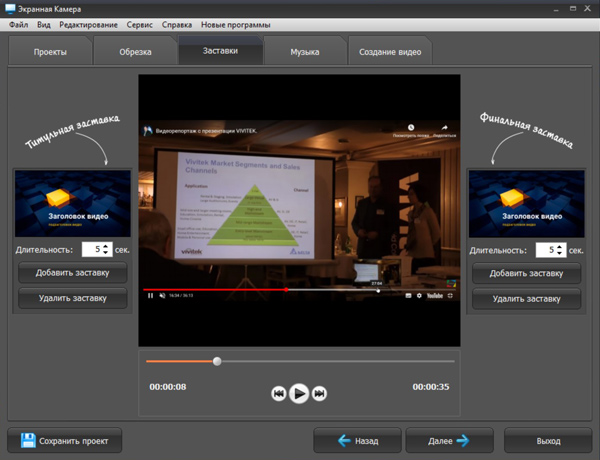Jump to start with the previous button
The width and height of the screenshot is (600, 460).
[279, 393]
